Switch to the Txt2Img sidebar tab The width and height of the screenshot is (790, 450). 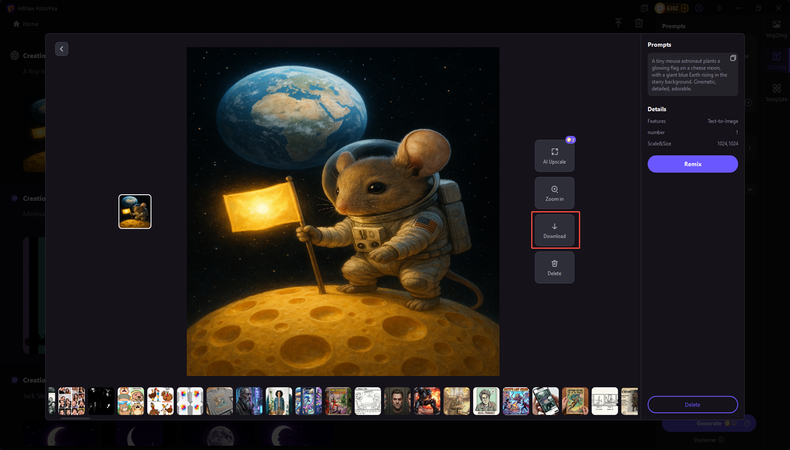(x=776, y=60)
